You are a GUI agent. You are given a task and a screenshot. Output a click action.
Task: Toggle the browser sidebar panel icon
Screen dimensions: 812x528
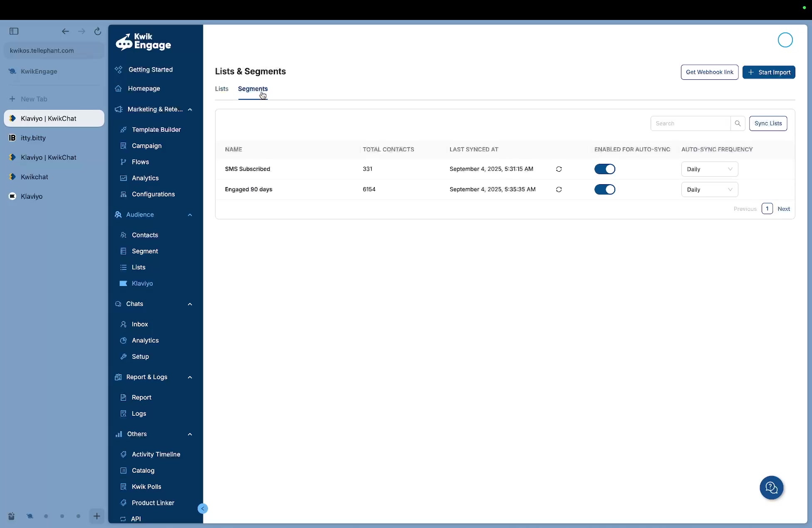click(14, 31)
